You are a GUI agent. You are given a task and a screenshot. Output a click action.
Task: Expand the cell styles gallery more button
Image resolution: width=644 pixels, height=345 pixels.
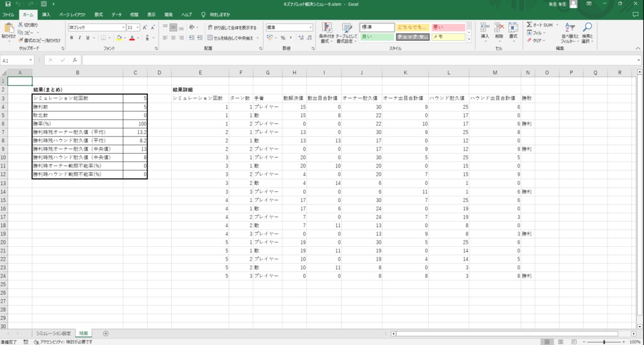[x=469, y=38]
